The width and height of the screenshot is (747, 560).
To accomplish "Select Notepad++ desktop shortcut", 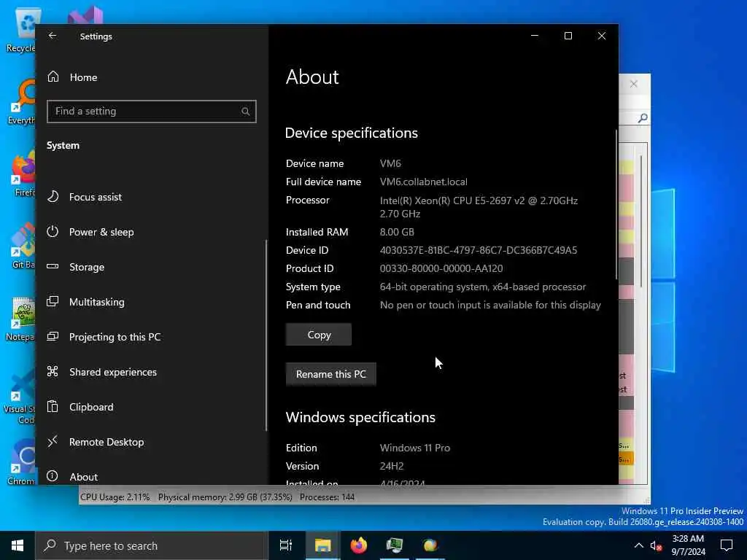I will pos(21,319).
